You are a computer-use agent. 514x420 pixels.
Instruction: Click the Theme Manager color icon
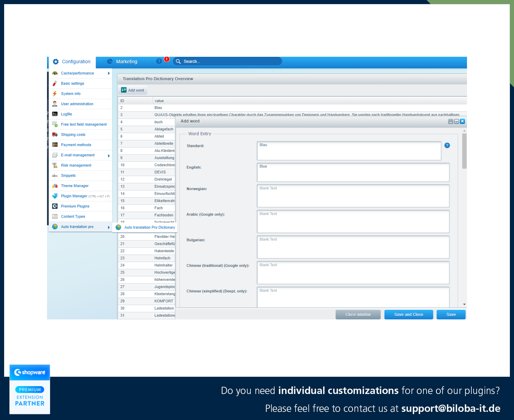point(55,186)
